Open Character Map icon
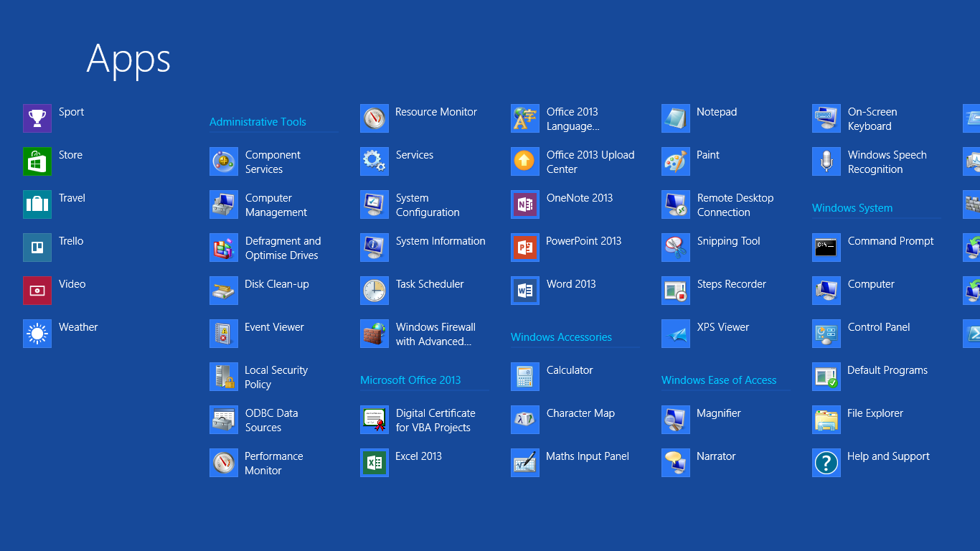The height and width of the screenshot is (551, 980). [525, 420]
